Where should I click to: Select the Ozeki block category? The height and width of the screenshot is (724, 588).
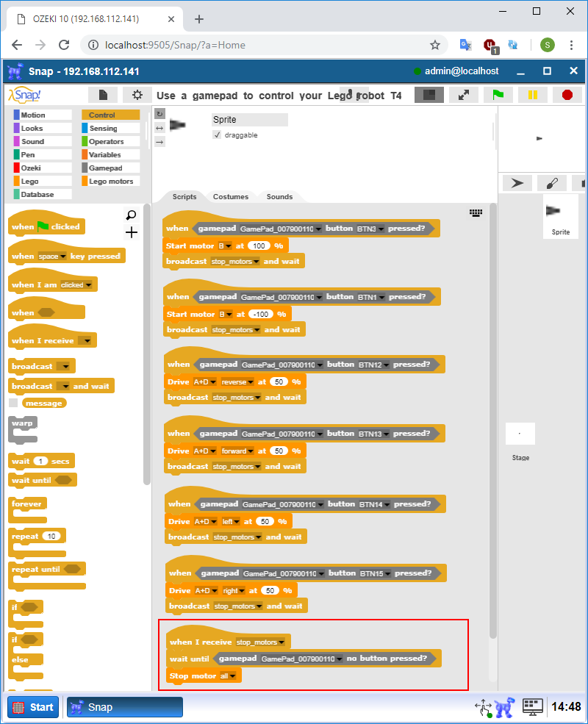coord(43,168)
